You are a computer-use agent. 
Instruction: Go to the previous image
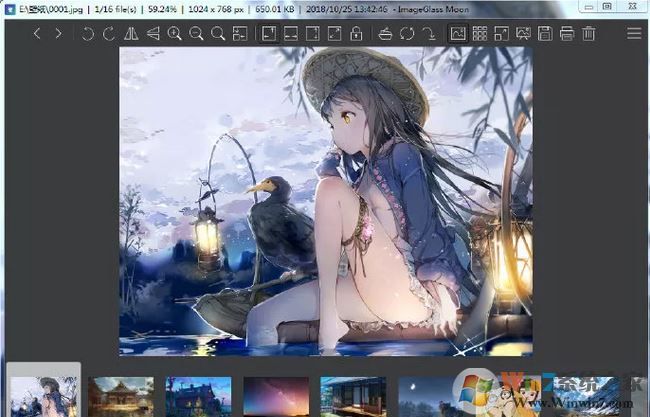click(x=37, y=34)
